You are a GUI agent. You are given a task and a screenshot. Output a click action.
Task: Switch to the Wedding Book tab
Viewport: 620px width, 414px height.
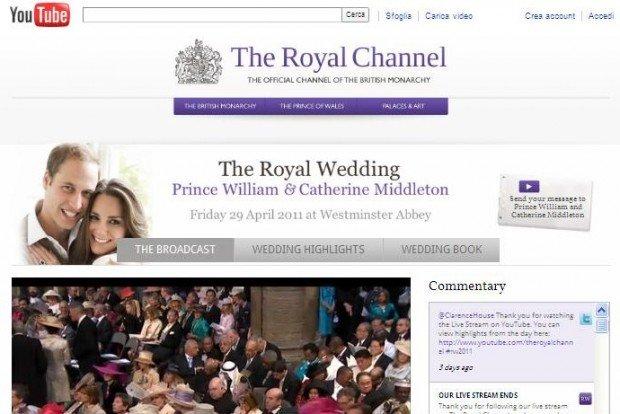(441, 250)
